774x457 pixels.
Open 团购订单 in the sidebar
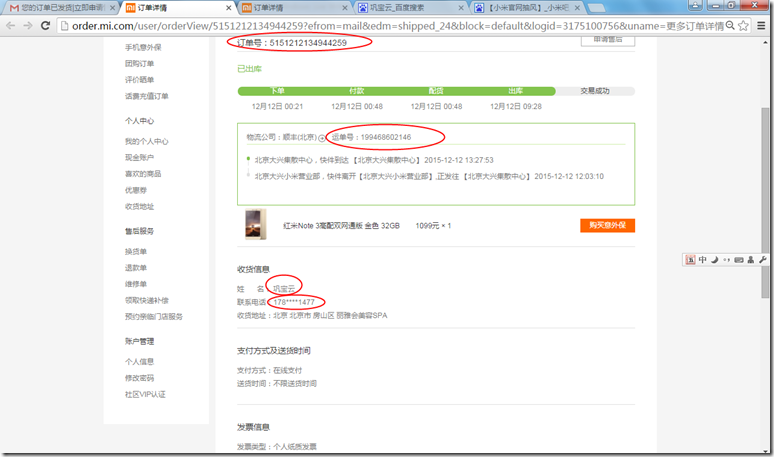pos(140,64)
